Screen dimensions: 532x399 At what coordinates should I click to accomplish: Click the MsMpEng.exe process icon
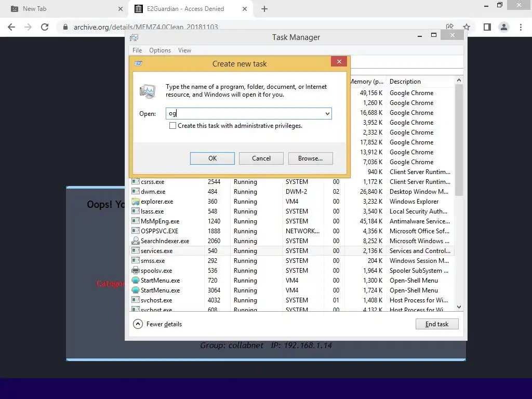click(136, 221)
